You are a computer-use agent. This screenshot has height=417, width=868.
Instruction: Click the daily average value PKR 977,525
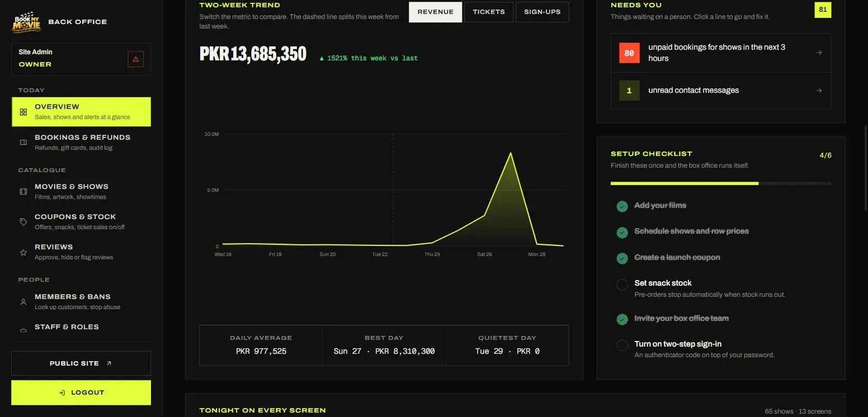pyautogui.click(x=261, y=351)
